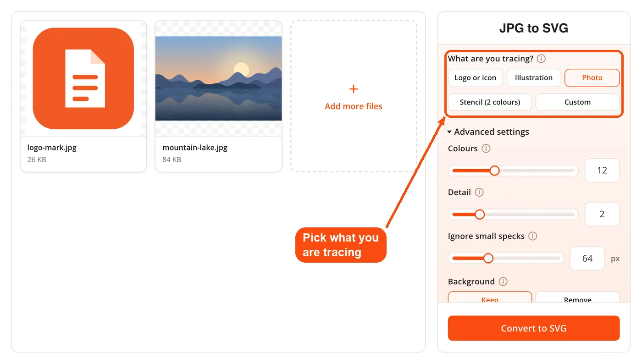This screenshot has height=364, width=642.
Task: Choose the Custom tracing preset
Action: tap(577, 102)
